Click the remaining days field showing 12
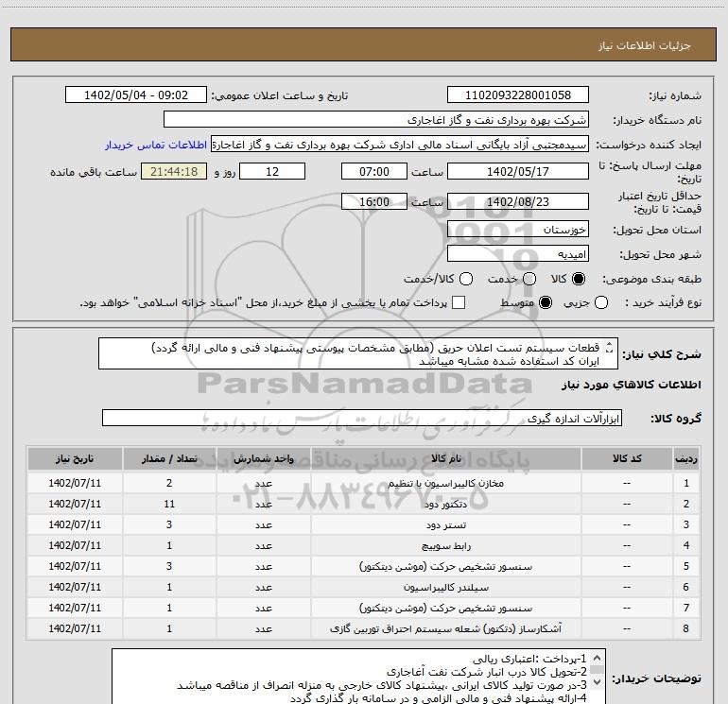The width and height of the screenshot is (728, 704). point(272,171)
